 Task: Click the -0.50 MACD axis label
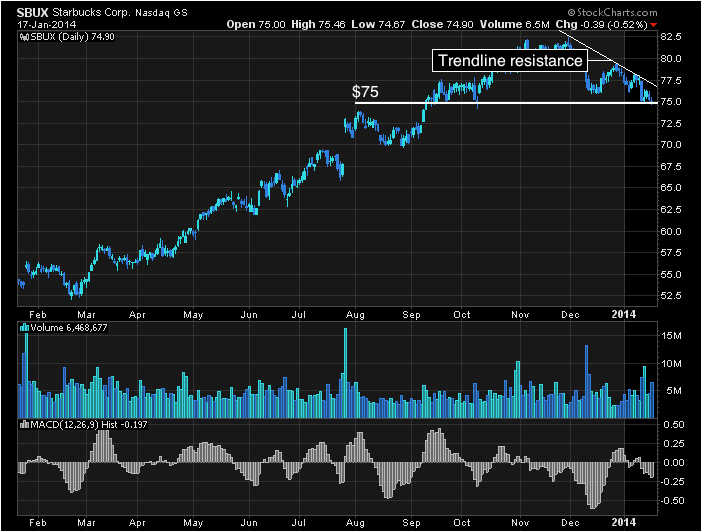click(672, 501)
